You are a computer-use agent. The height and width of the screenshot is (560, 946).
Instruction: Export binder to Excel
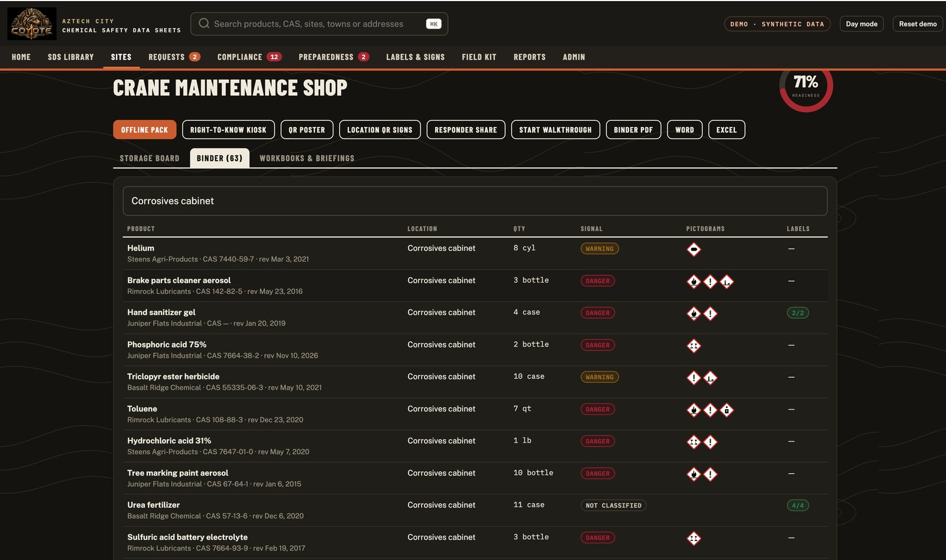tap(727, 130)
